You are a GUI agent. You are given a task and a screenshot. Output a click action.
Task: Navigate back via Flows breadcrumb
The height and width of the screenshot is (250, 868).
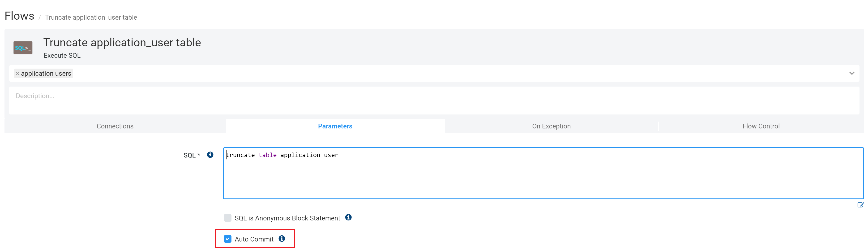tap(19, 16)
